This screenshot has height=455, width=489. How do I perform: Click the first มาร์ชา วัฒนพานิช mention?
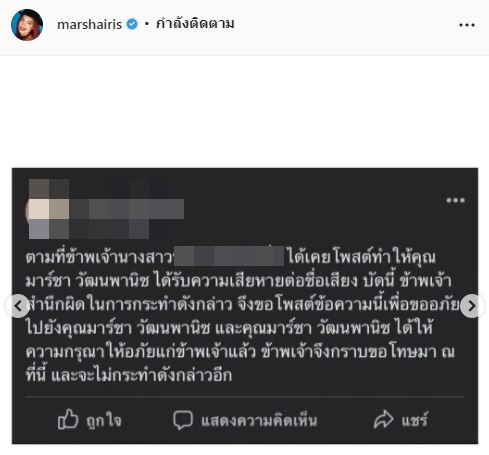(87, 280)
